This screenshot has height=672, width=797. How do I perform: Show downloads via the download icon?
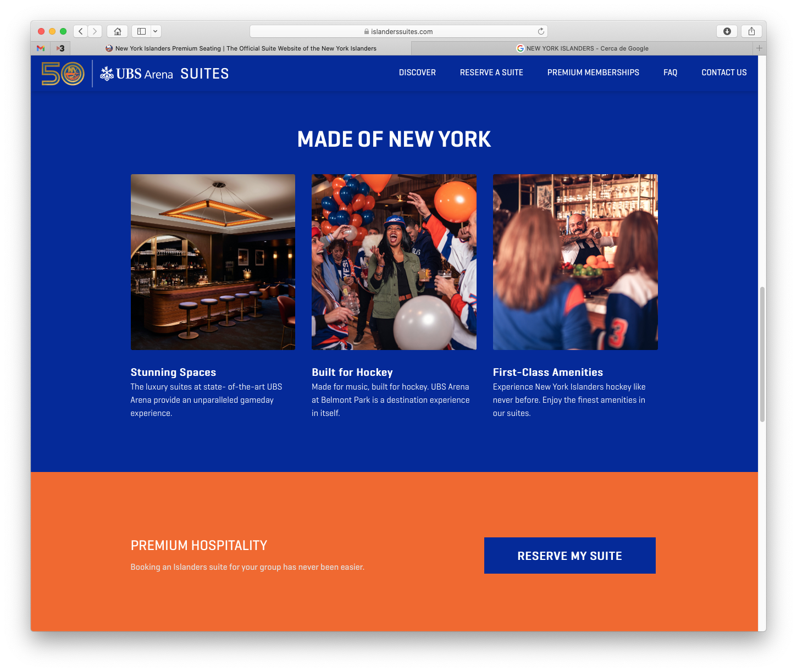click(727, 31)
